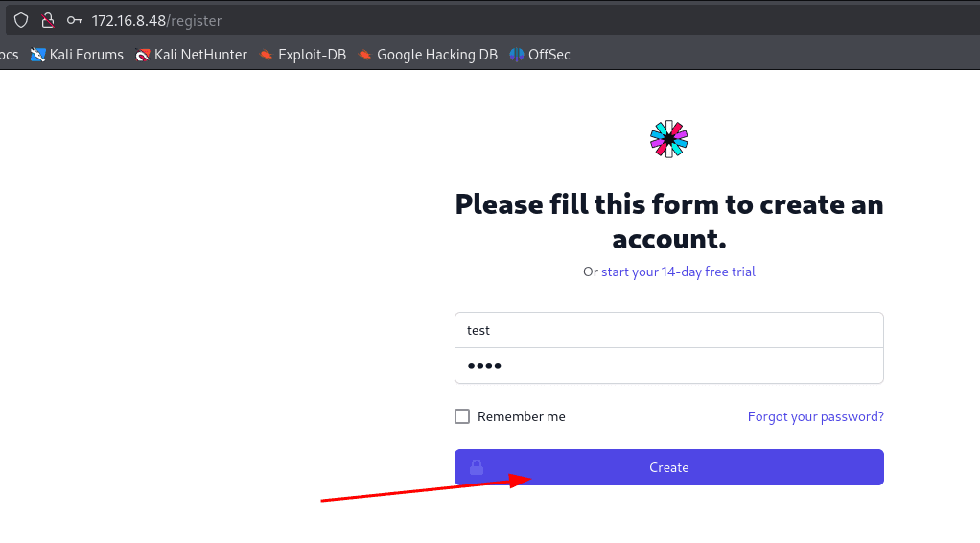The width and height of the screenshot is (980, 543).
Task: Focus the masked password field
Action: coord(668,366)
